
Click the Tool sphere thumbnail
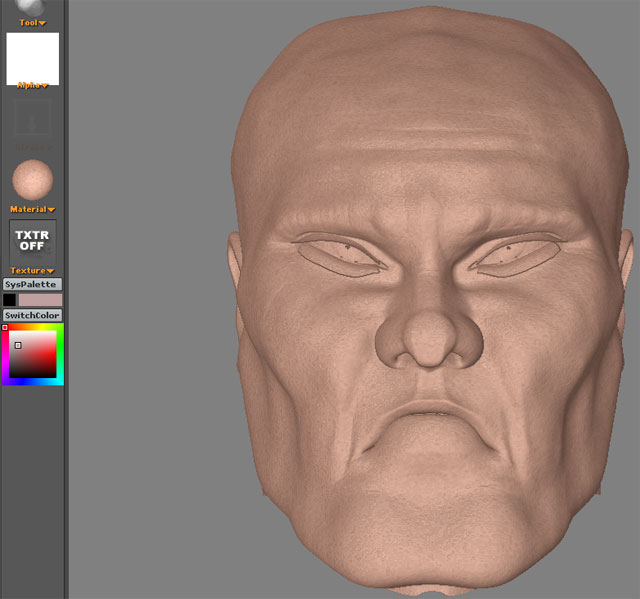[32, 6]
